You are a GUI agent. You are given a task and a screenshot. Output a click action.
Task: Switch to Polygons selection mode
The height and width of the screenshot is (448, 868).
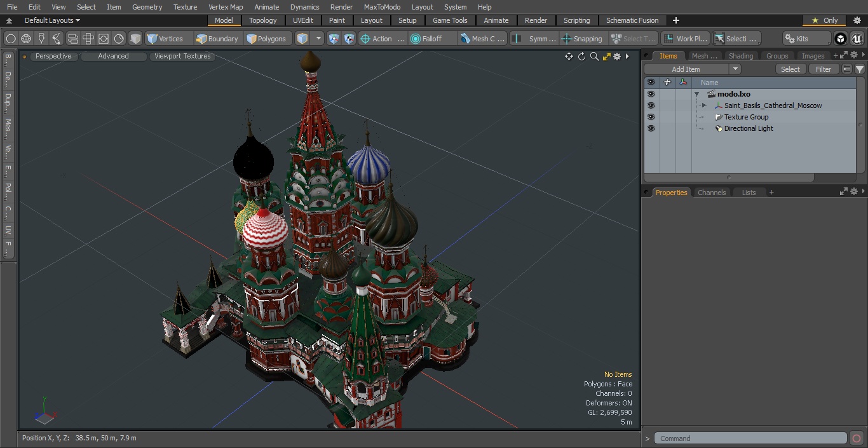coord(267,39)
